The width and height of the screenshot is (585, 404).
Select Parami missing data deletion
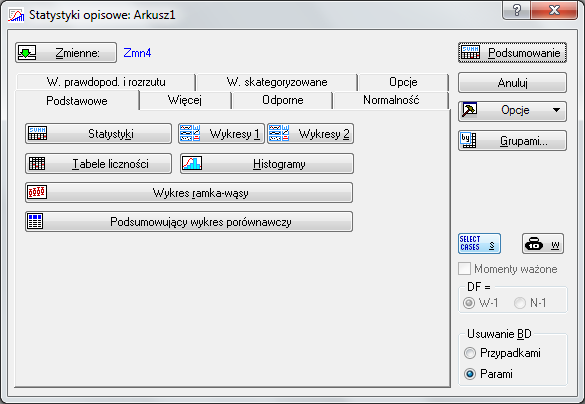pyautogui.click(x=470, y=374)
